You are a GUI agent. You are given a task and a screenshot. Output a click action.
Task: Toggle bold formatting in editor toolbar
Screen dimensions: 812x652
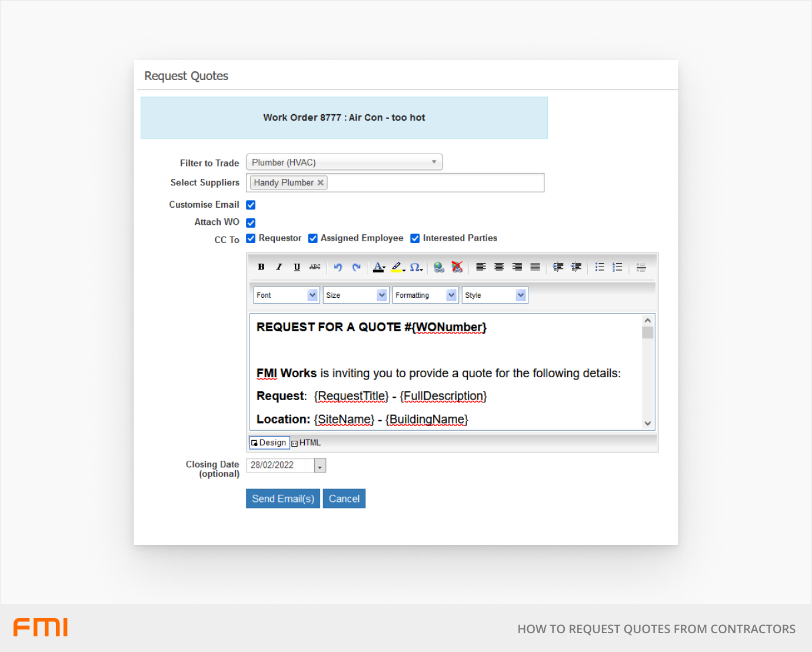click(x=261, y=267)
